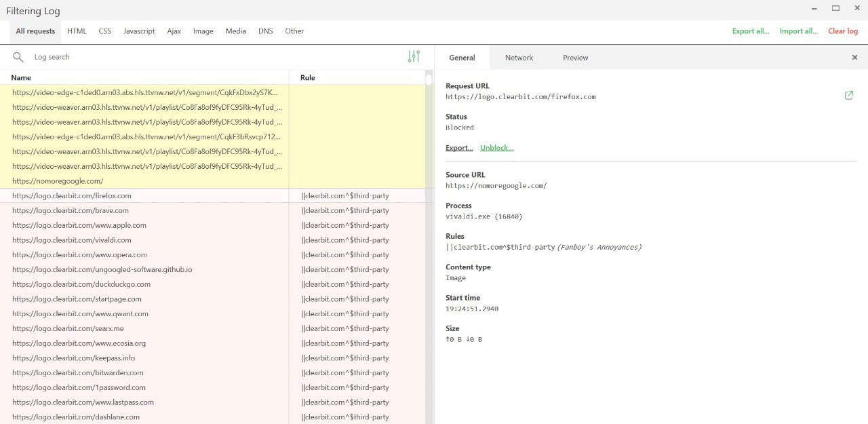
Task: Select the All requests filter tab
Action: pyautogui.click(x=35, y=31)
